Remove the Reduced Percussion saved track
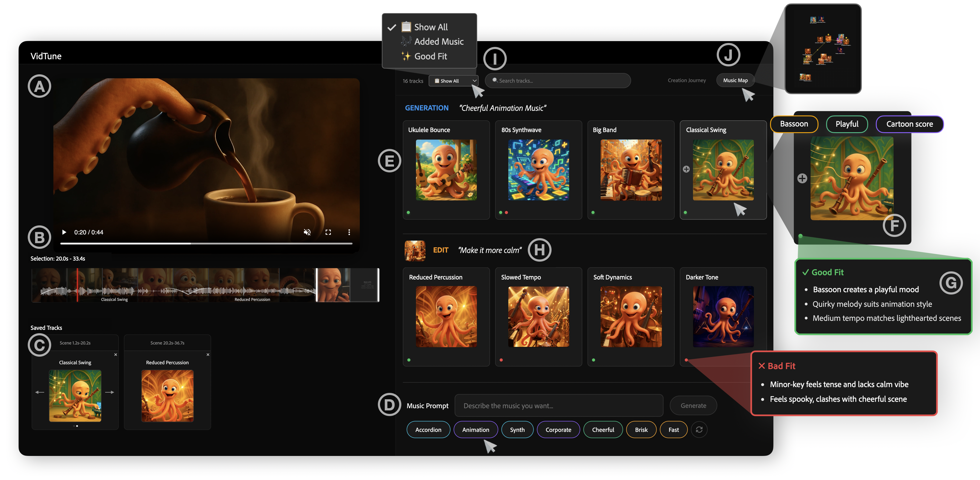This screenshot has width=980, height=480. [x=208, y=354]
